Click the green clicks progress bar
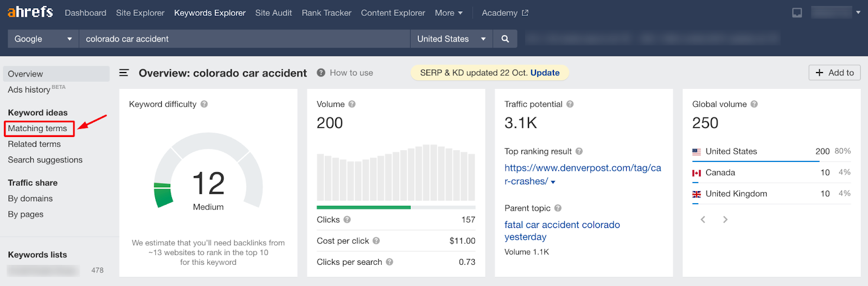This screenshot has width=868, height=286. 363,207
